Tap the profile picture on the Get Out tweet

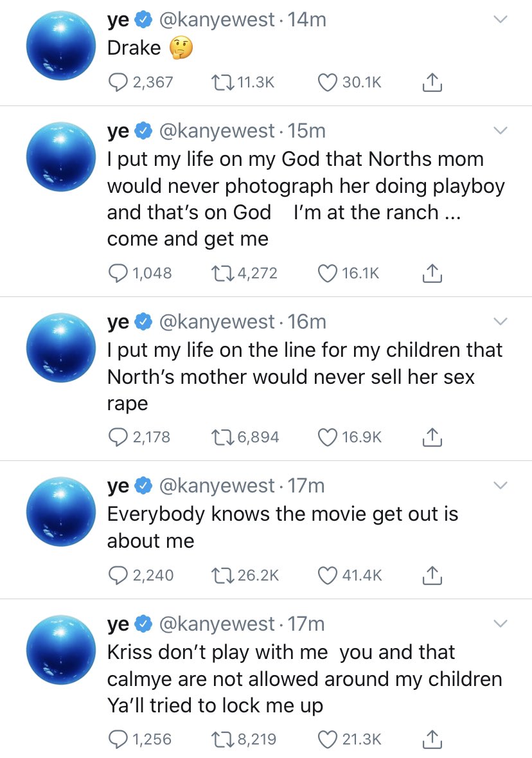pyautogui.click(x=61, y=513)
